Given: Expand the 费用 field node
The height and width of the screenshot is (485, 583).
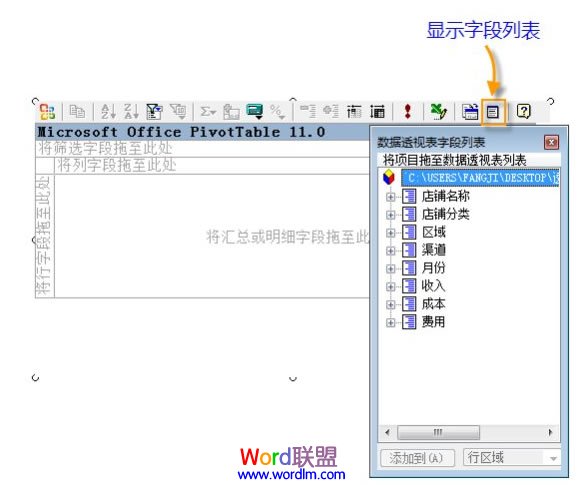Looking at the screenshot, I should click(x=390, y=322).
